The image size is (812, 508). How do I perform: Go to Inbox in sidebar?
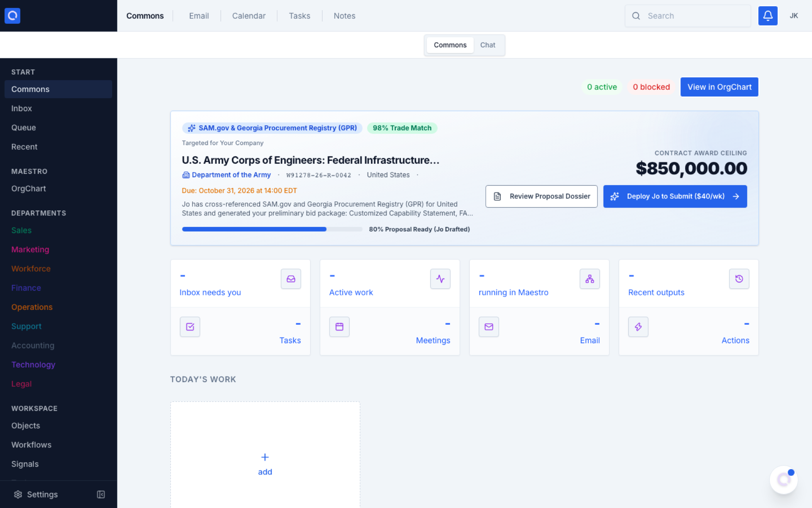click(58, 108)
